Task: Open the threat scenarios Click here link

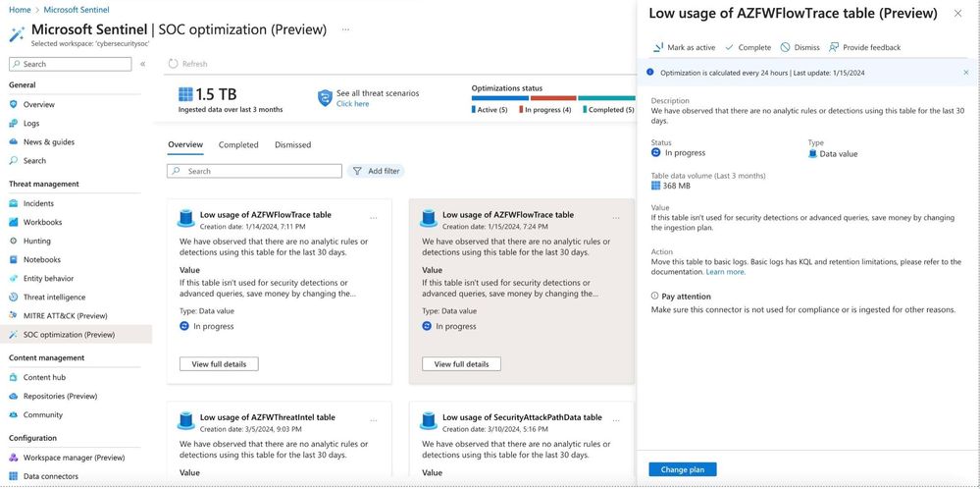Action: [352, 104]
